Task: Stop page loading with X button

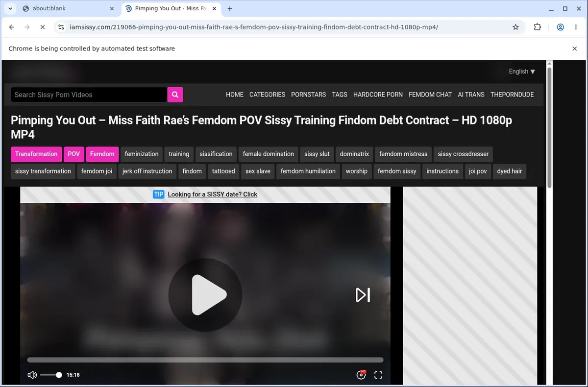Action: click(x=43, y=27)
